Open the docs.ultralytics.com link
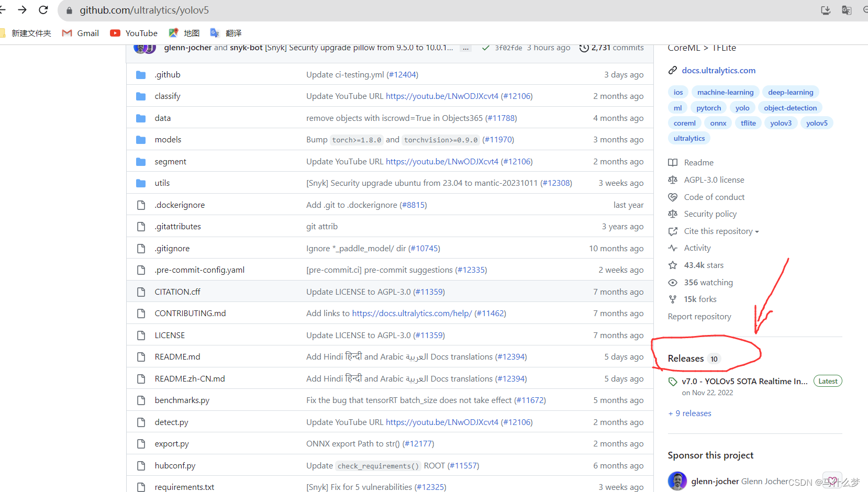Screen dimensions: 868x492 coord(718,71)
